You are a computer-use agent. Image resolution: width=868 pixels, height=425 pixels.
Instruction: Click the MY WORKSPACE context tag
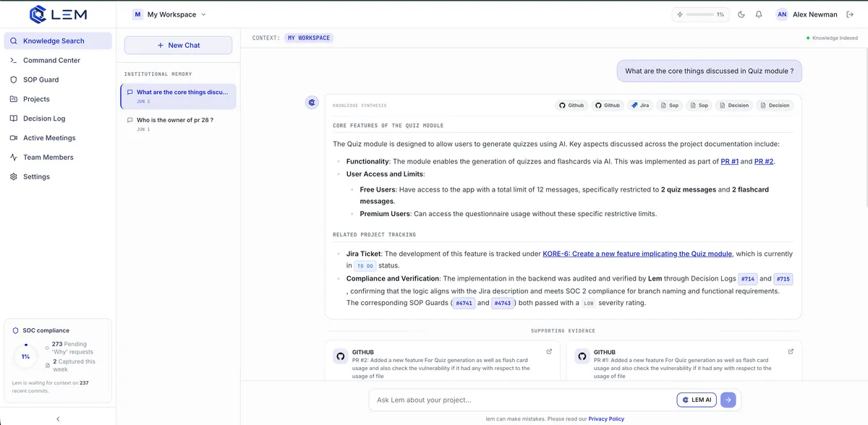[x=309, y=38]
